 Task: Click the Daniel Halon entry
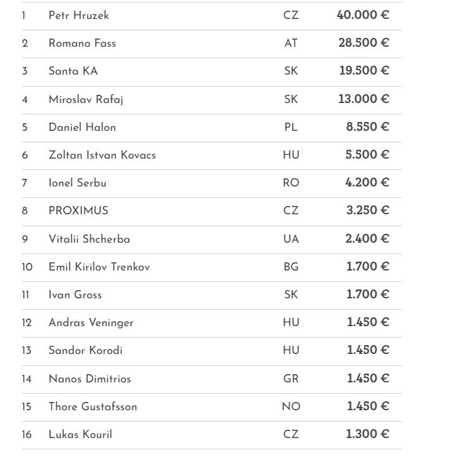[x=82, y=127]
